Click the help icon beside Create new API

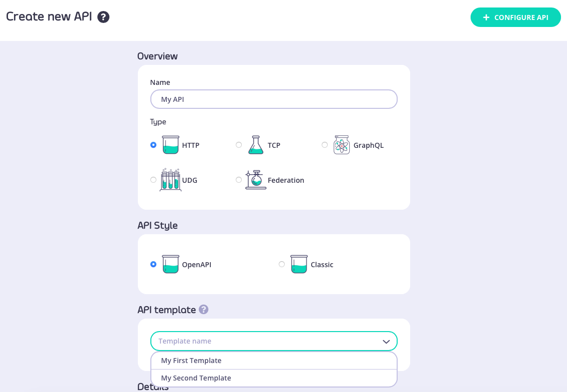click(103, 17)
